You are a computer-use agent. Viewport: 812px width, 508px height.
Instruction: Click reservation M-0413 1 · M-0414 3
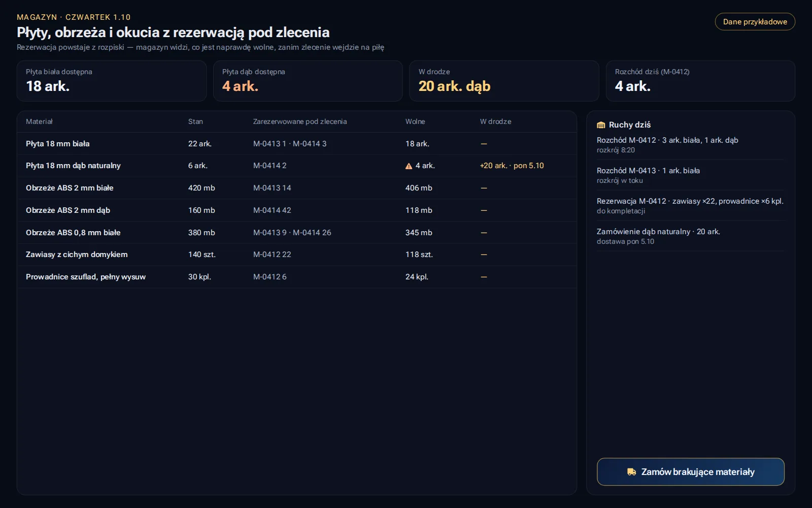290,144
